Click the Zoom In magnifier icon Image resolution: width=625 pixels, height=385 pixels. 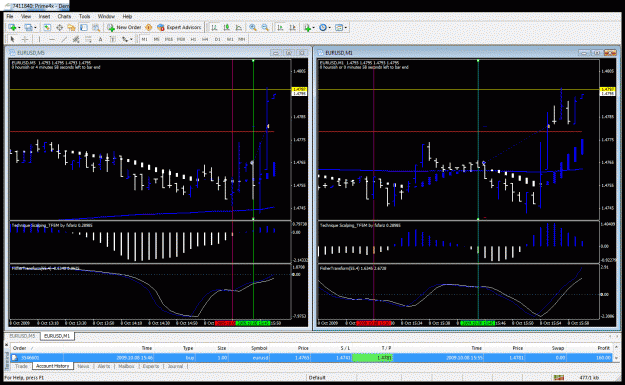coord(253,28)
